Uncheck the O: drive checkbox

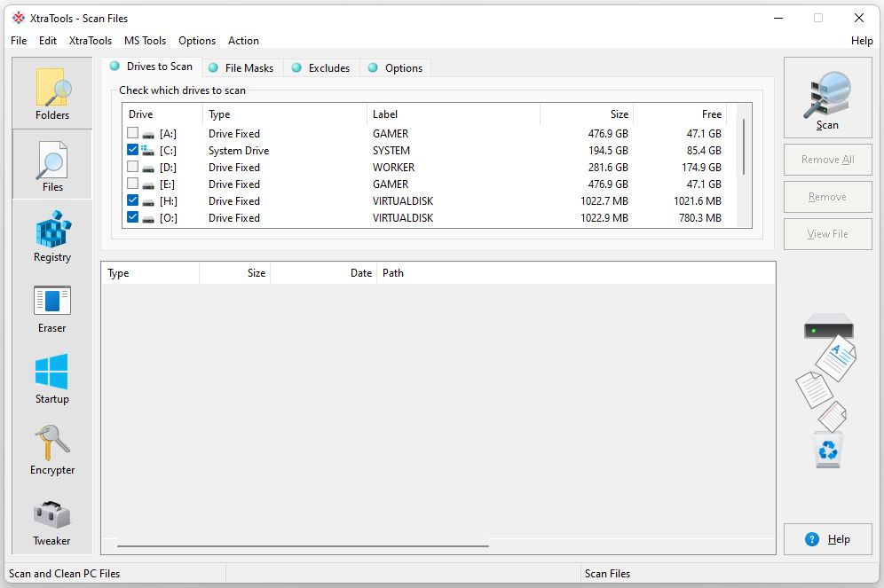coord(132,217)
